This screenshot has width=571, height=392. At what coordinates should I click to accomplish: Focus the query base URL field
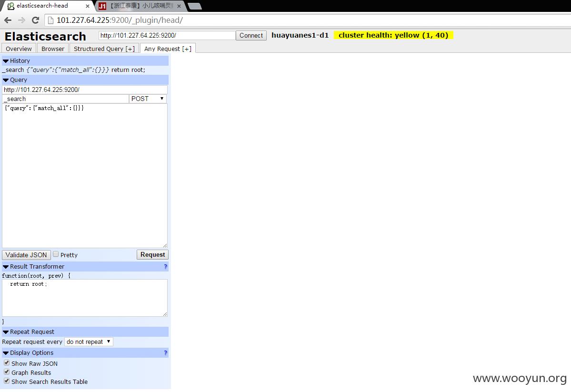point(85,90)
